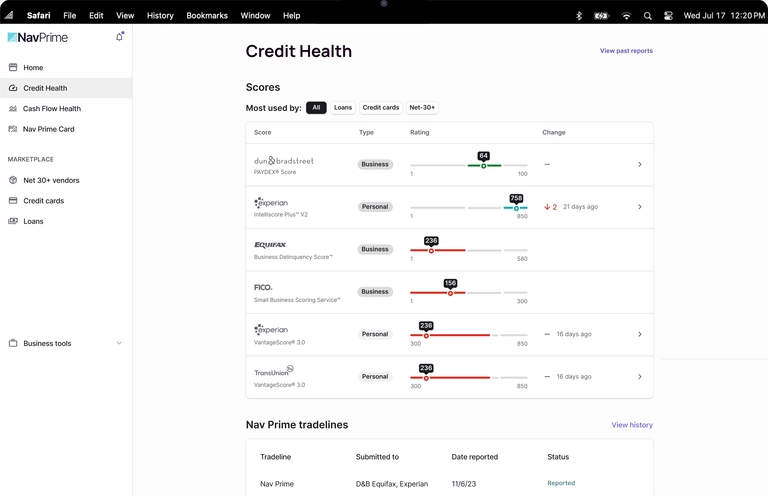Viewport: 768px width, 496px height.
Task: Open the Window menu
Action: pos(255,16)
